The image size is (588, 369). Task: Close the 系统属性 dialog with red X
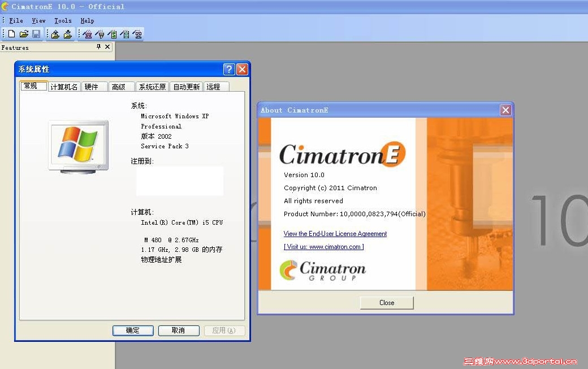click(x=242, y=69)
